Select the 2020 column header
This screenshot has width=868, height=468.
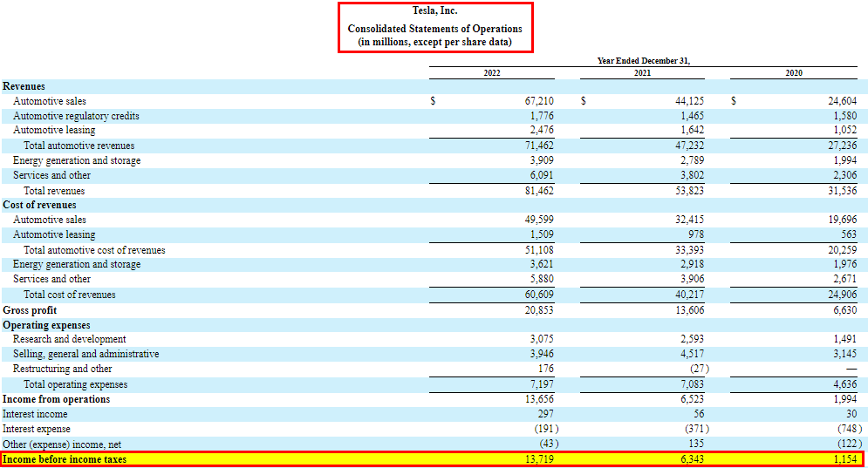[794, 73]
